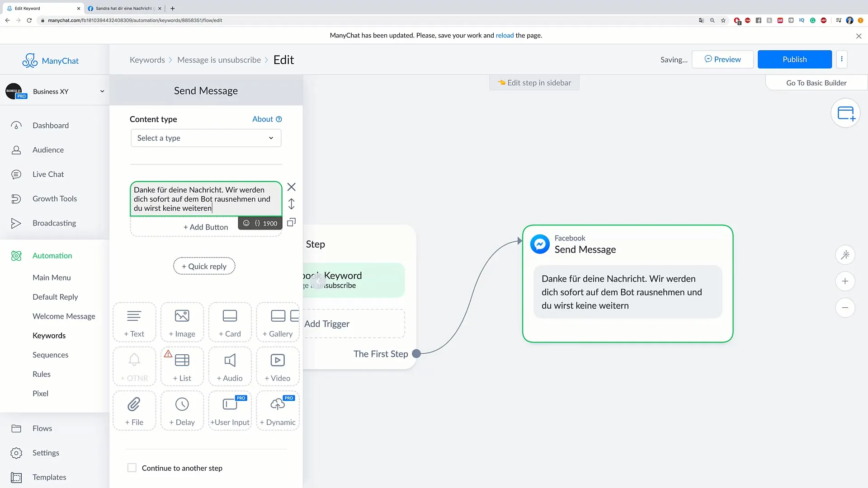Insert a custom field variable
This screenshot has height=488, width=868.
(257, 223)
